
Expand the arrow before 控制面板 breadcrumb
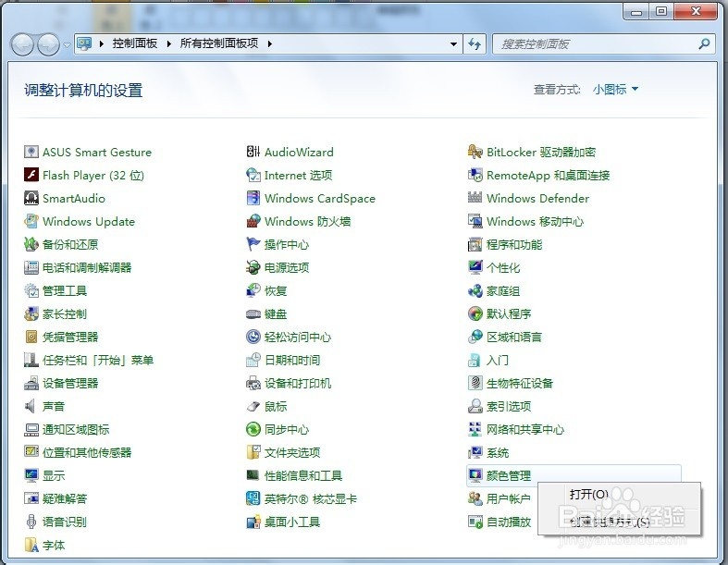tap(102, 43)
